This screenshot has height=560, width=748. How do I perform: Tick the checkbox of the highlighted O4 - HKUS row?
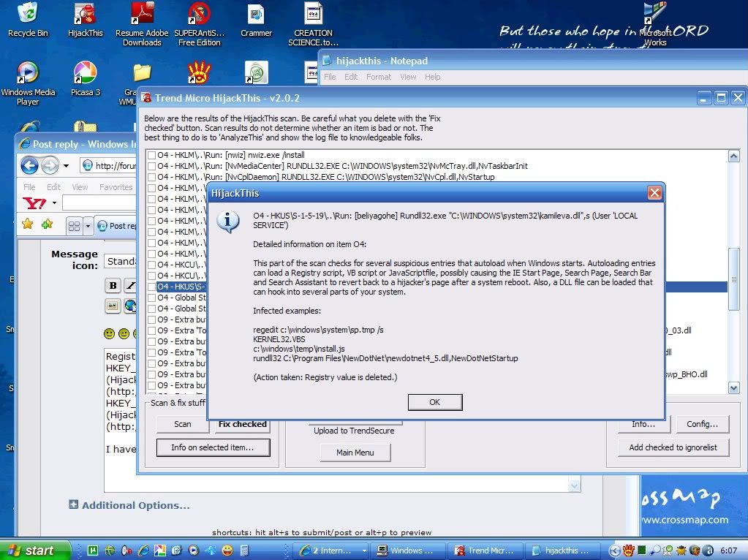pyautogui.click(x=151, y=287)
